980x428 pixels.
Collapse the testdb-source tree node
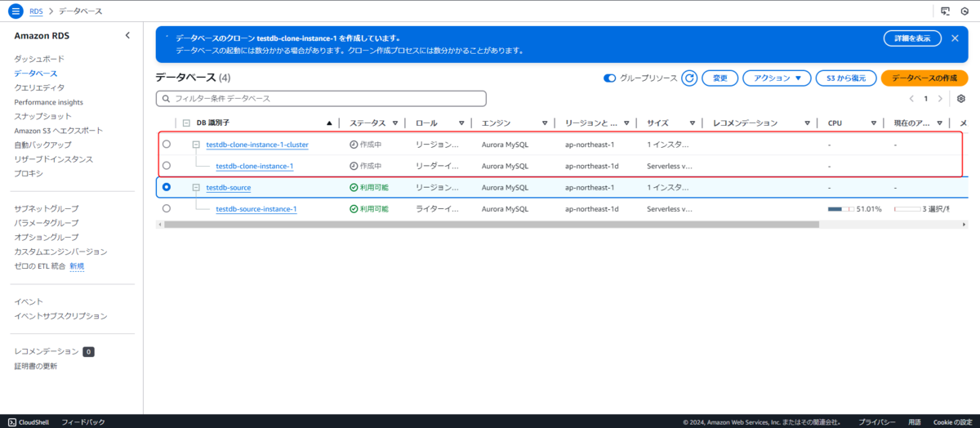196,187
